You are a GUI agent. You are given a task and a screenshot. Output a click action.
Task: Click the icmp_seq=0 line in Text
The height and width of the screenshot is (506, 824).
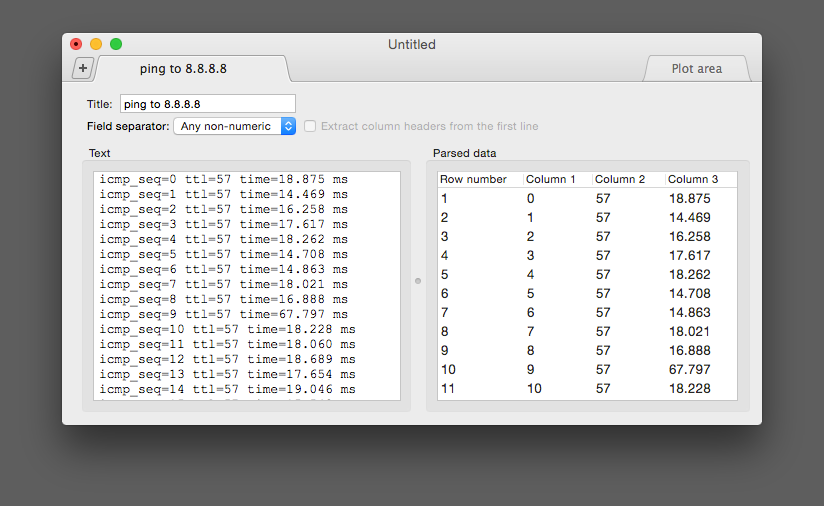224,179
